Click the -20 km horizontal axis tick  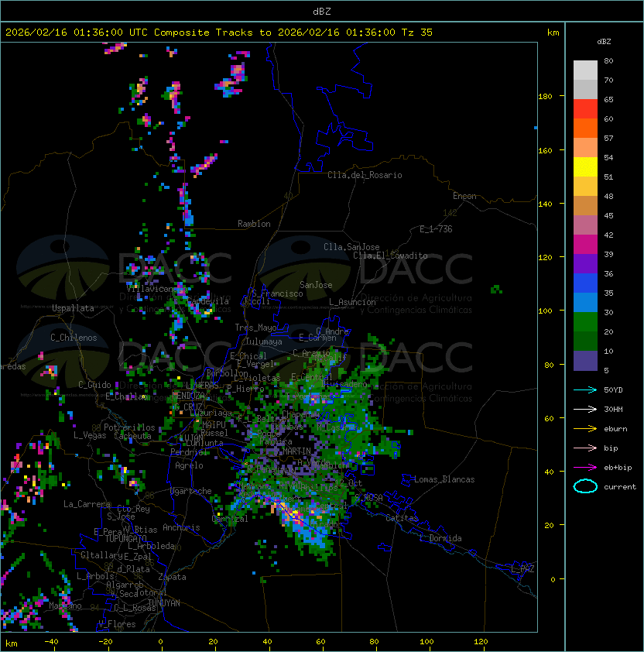pyautogui.click(x=105, y=642)
